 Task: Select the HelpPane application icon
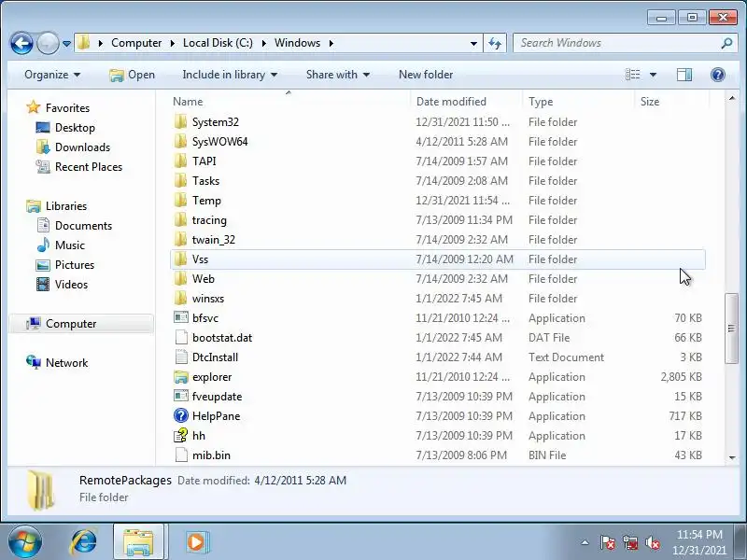[x=181, y=415]
